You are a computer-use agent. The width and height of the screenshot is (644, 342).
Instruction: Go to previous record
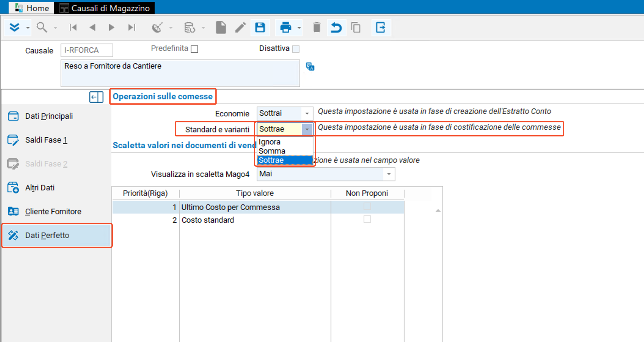tap(92, 28)
